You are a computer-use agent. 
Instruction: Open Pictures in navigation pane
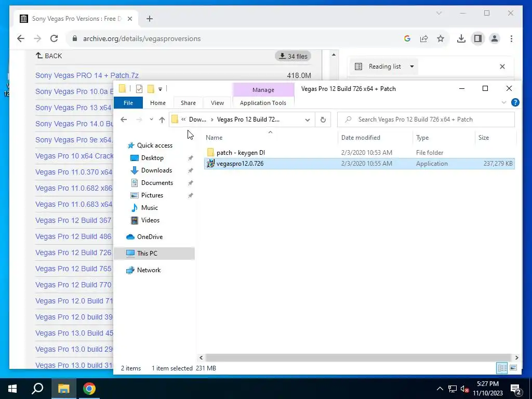click(152, 195)
